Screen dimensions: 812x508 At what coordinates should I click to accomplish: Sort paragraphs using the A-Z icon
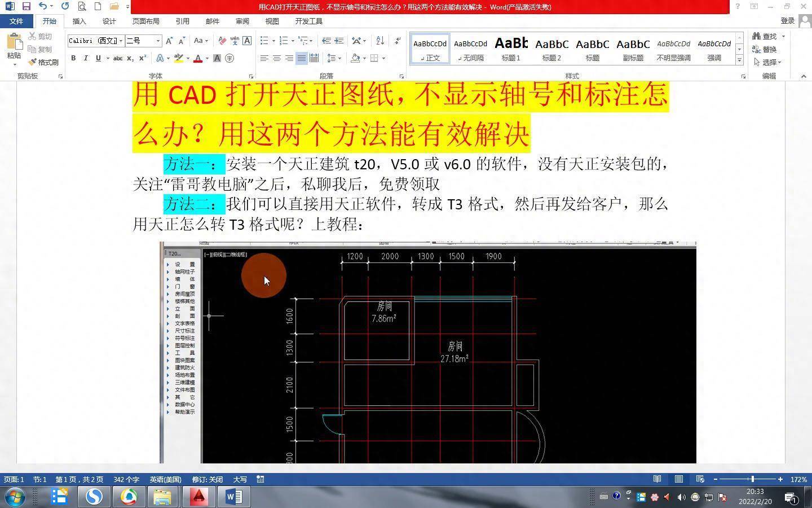[380, 41]
